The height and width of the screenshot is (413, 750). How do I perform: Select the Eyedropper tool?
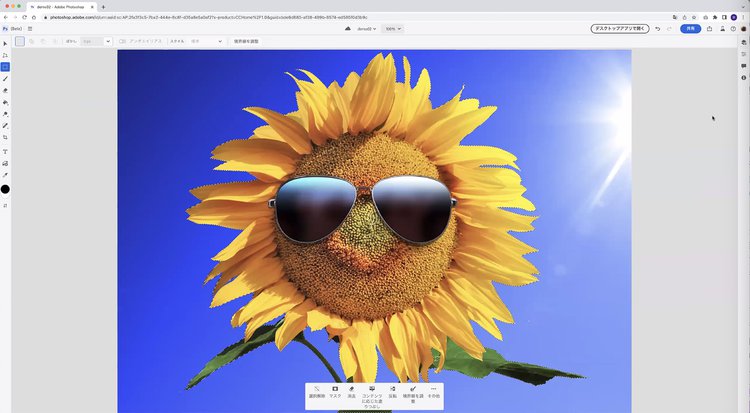click(5, 175)
